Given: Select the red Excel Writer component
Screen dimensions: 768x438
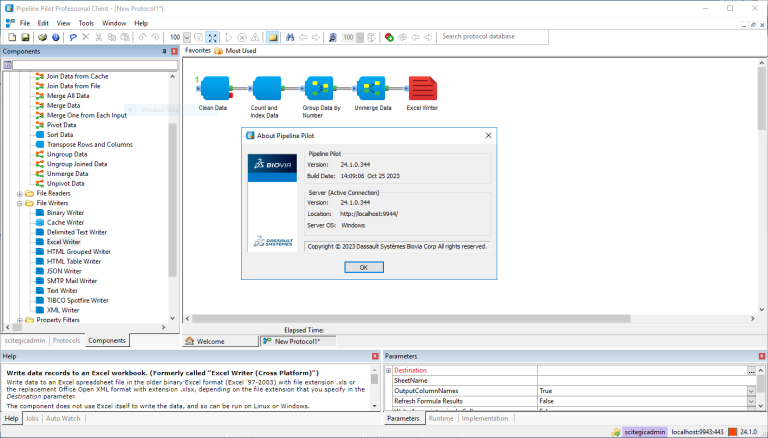Looking at the screenshot, I should pyautogui.click(x=422, y=88).
